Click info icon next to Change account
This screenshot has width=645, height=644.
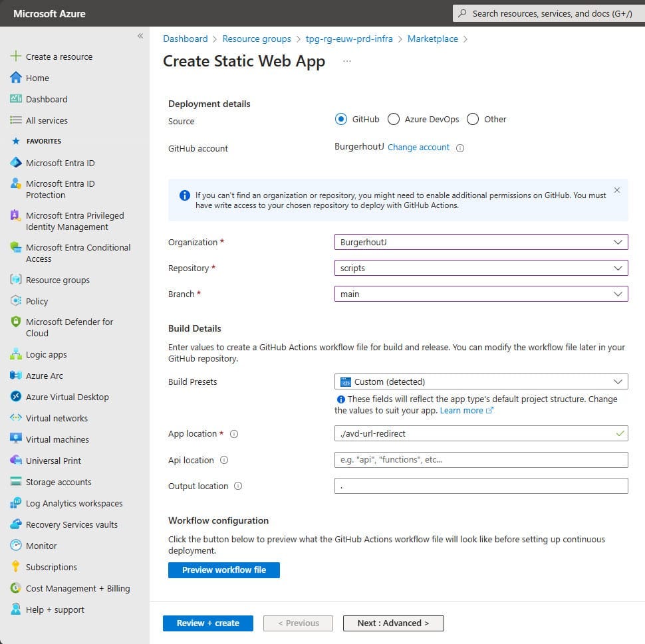460,148
